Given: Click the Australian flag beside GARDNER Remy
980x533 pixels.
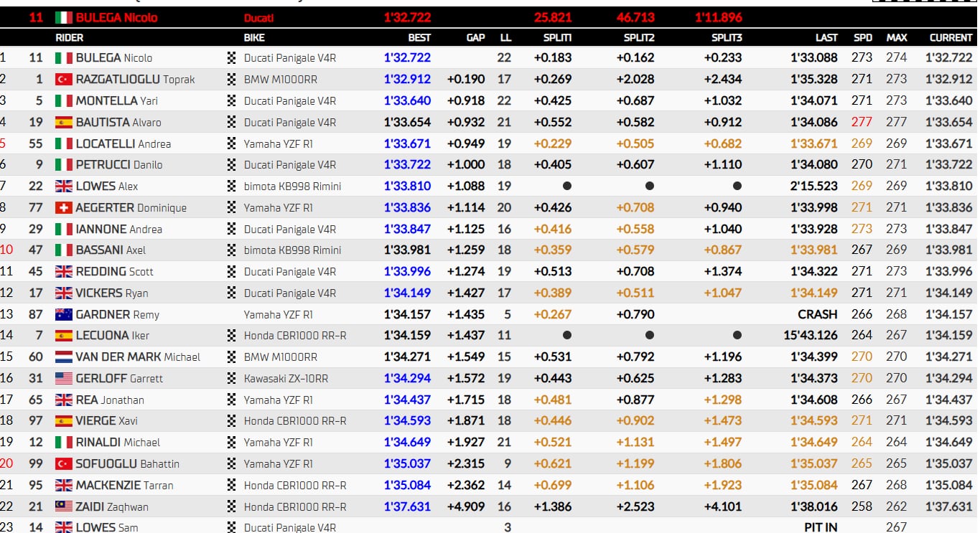Looking at the screenshot, I should (x=64, y=314).
